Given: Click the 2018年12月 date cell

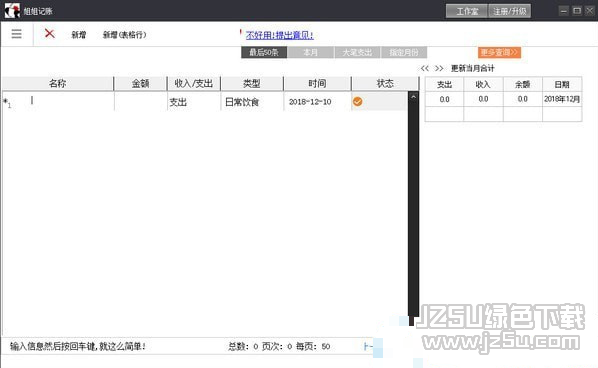Looking at the screenshot, I should pyautogui.click(x=562, y=99).
